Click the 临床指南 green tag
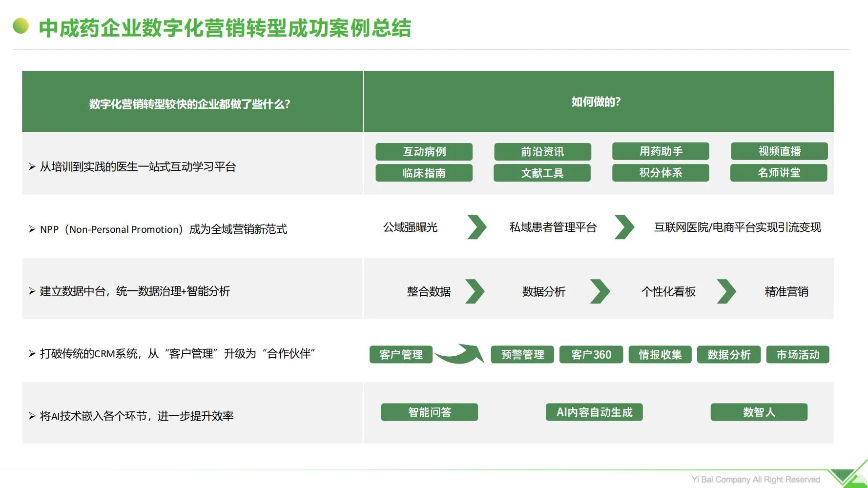The width and height of the screenshot is (868, 488). 424,173
